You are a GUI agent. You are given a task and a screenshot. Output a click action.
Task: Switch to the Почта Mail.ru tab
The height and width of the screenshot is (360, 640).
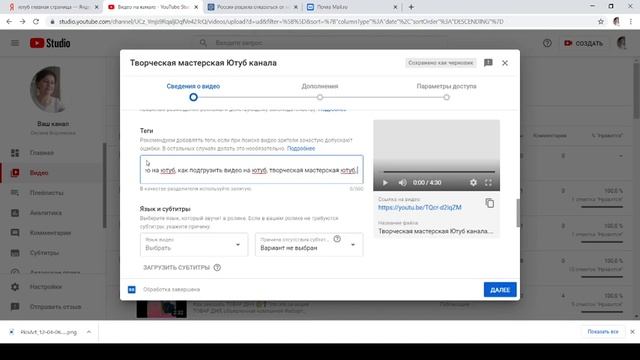pyautogui.click(x=351, y=7)
